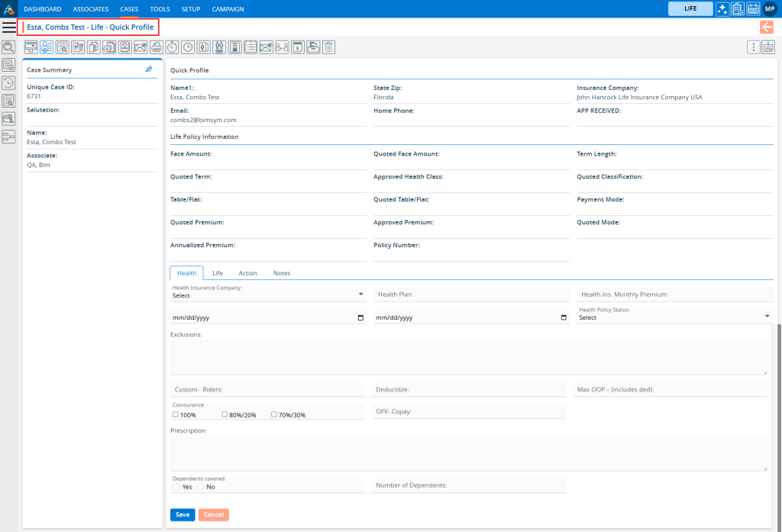
Task: Click the orange back arrow button
Action: [767, 27]
